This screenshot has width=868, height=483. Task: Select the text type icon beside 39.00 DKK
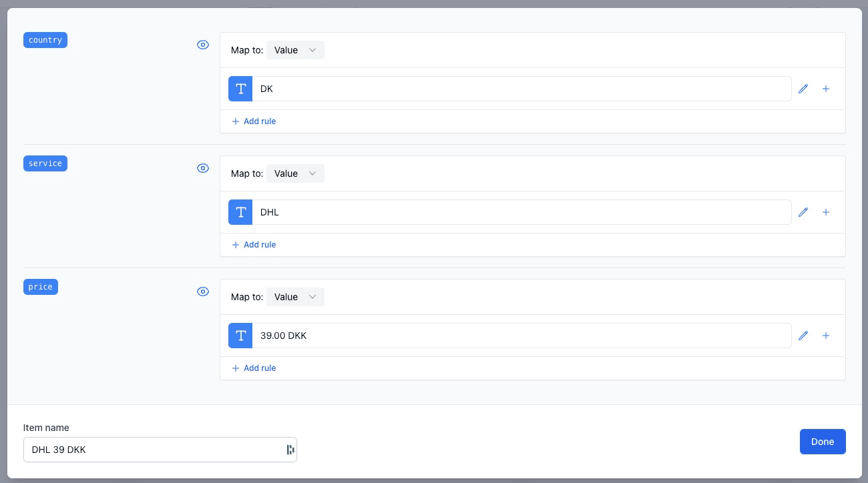click(240, 336)
